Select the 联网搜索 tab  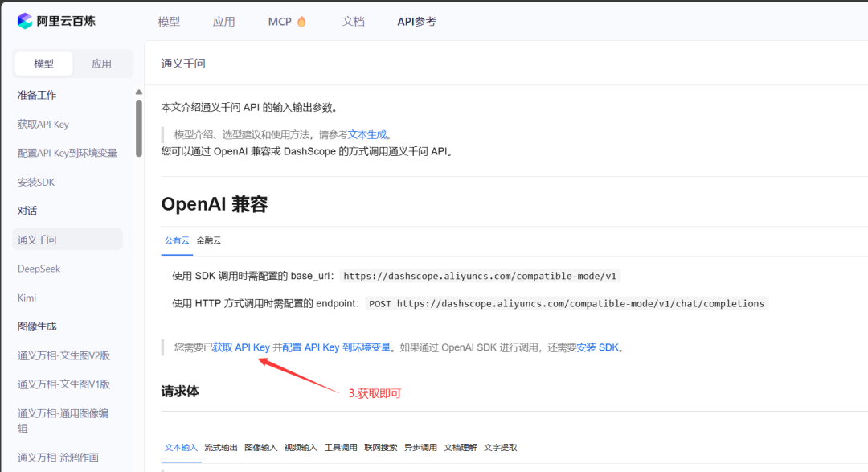[x=380, y=448]
